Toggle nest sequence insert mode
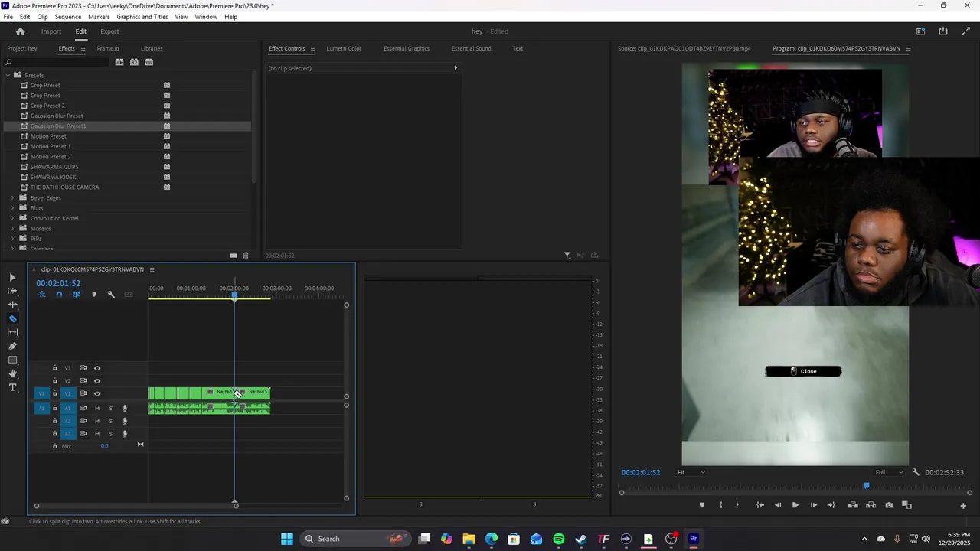Screen dimensions: 980x551 pyautogui.click(x=41, y=295)
